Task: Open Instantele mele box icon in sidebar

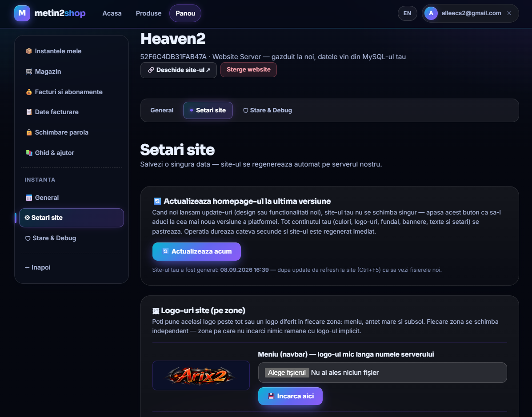Action: [29, 51]
